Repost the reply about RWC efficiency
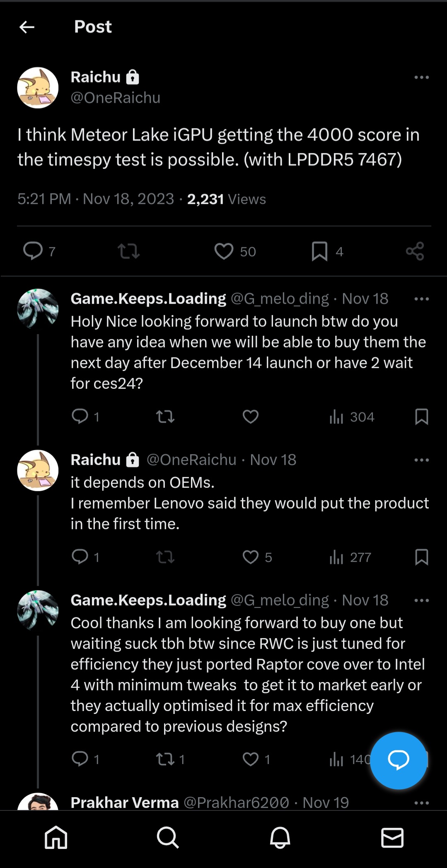 pos(165,759)
